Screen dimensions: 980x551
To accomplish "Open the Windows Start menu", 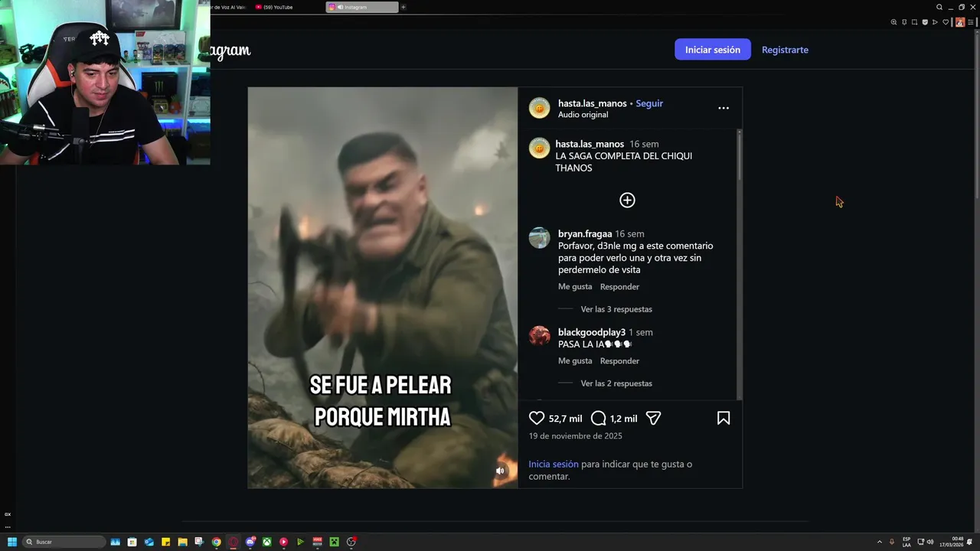I will click(x=12, y=542).
